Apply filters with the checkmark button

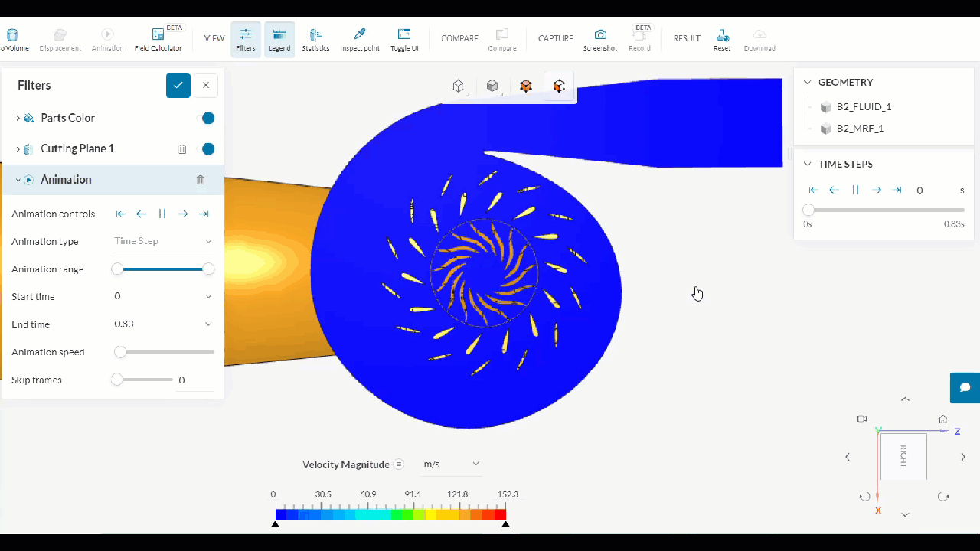(178, 85)
